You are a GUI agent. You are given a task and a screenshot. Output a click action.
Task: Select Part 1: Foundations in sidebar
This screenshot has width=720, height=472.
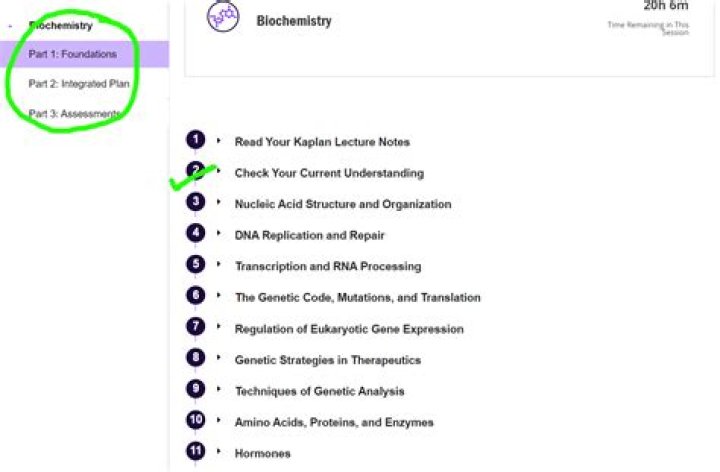click(x=72, y=54)
